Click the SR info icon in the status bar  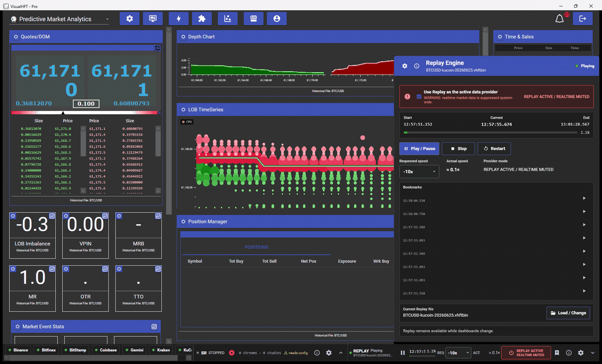pos(317,353)
